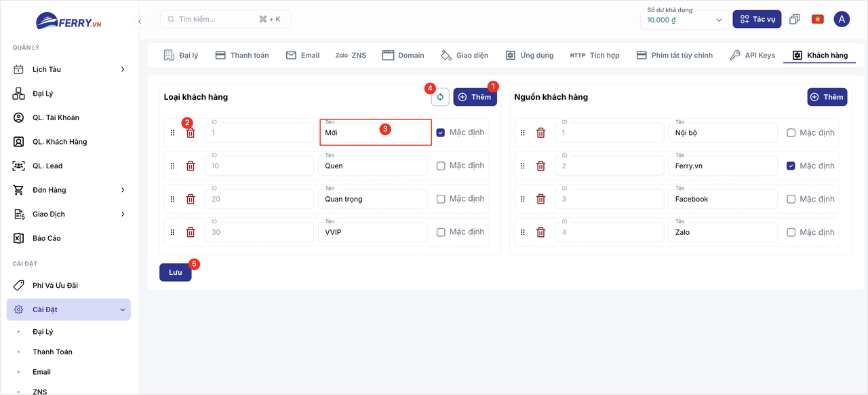Image resolution: width=868 pixels, height=395 pixels.
Task: Switch to the Giao diện tab
Action: [x=465, y=55]
